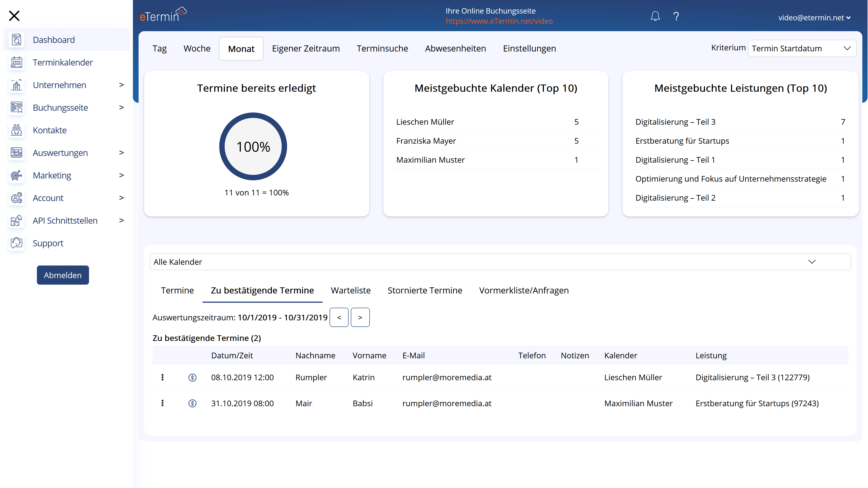Click the eTermin logo

tap(163, 14)
